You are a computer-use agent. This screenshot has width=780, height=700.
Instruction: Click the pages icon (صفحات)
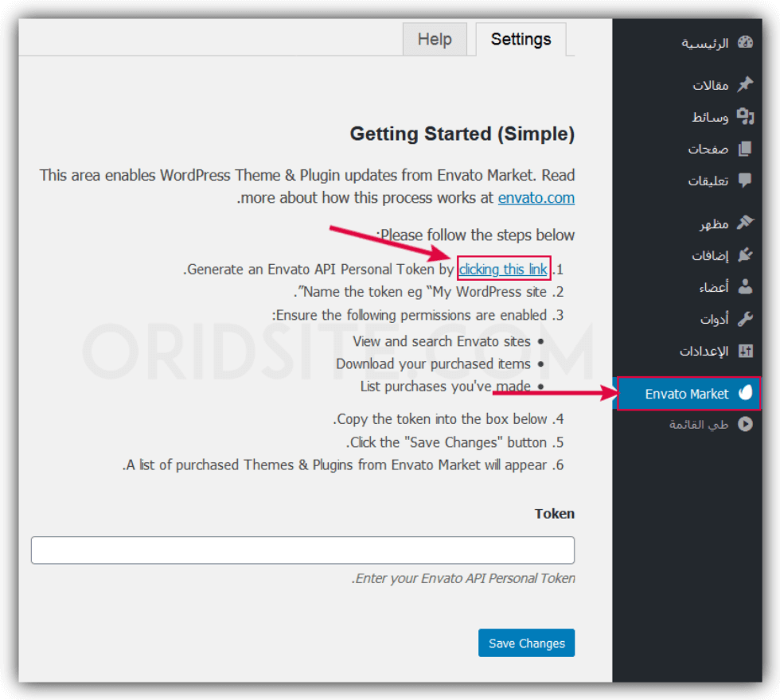click(745, 149)
